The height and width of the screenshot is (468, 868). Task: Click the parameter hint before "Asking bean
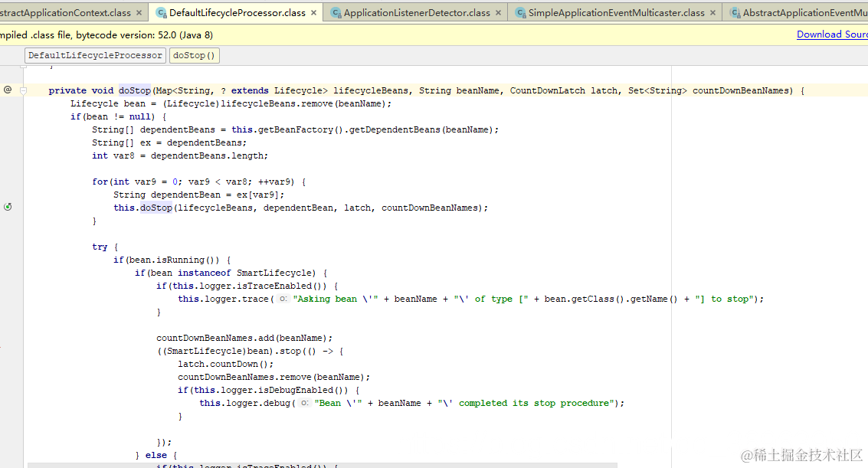point(283,299)
